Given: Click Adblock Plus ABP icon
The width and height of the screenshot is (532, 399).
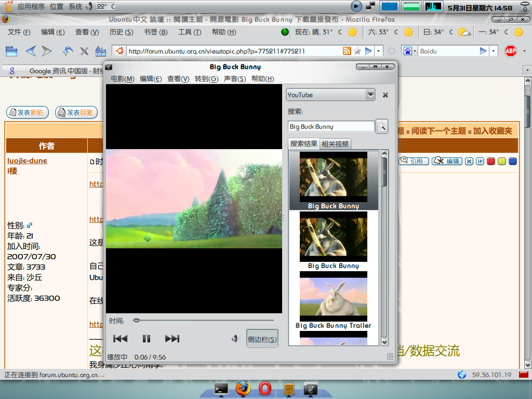Looking at the screenshot, I should [511, 51].
